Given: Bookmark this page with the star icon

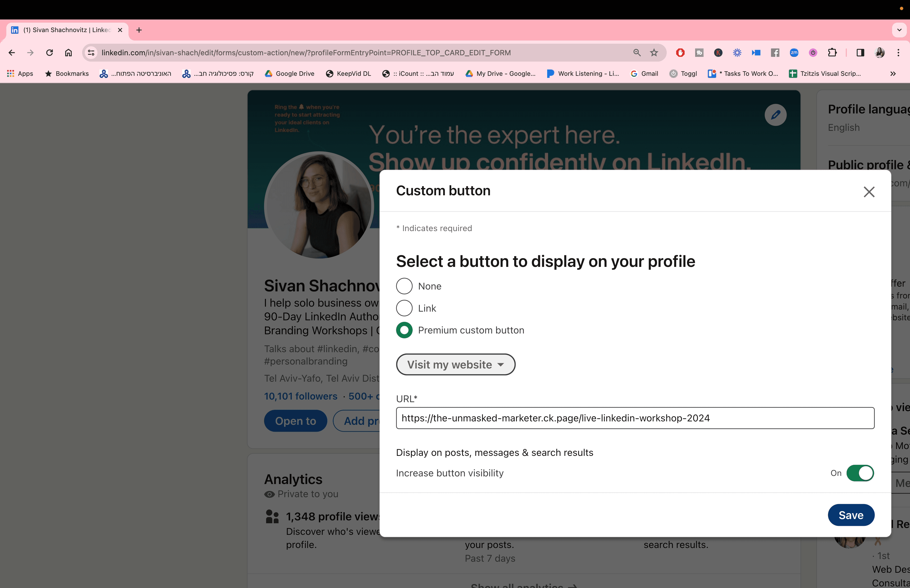Looking at the screenshot, I should 654,53.
